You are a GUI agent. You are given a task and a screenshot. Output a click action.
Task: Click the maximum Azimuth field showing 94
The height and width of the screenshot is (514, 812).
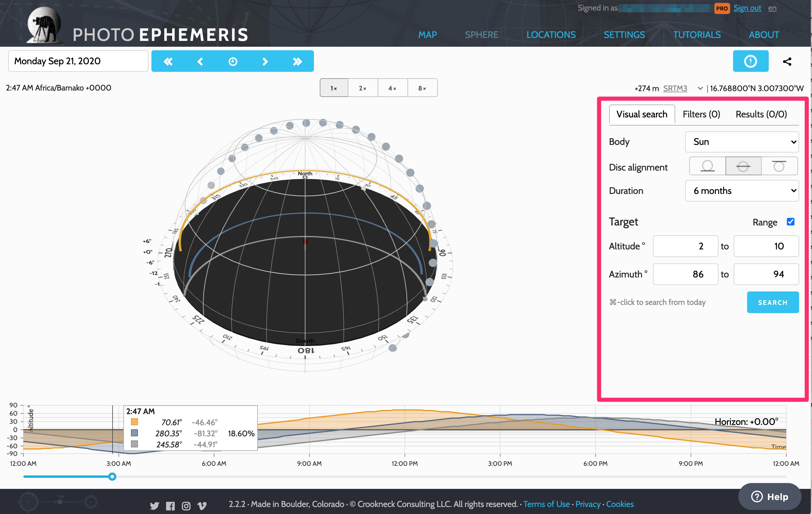click(766, 274)
